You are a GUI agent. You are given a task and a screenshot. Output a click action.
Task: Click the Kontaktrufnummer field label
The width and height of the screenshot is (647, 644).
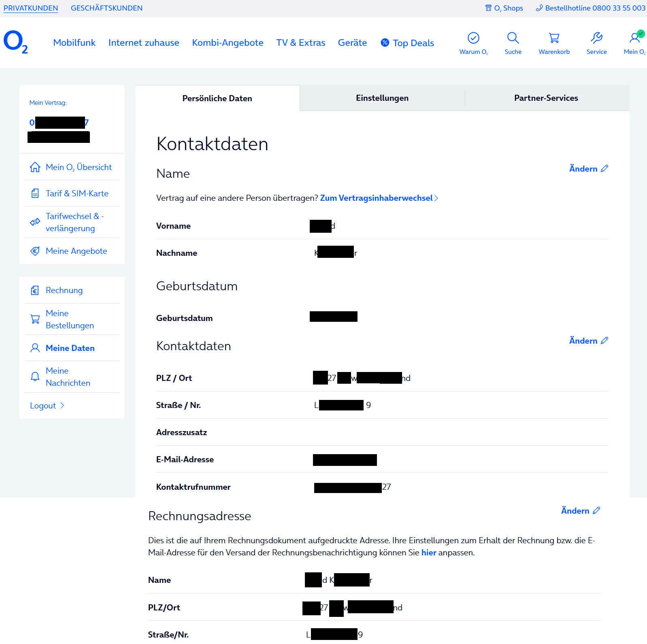click(193, 487)
